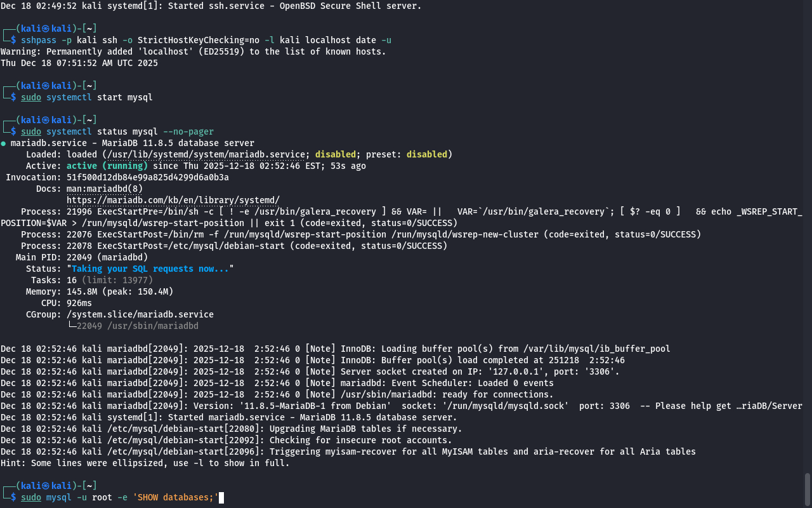Click the green status dot beside mariadb.service
812x508 pixels.
[3, 144]
